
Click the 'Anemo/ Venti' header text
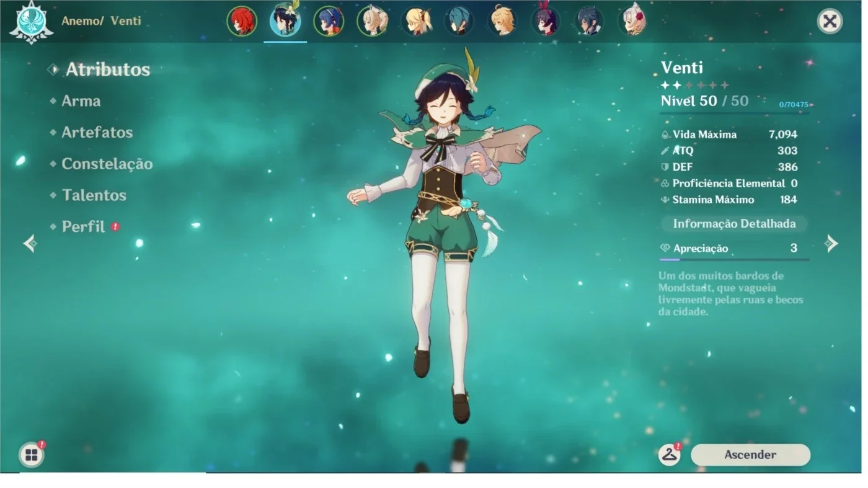(x=101, y=20)
